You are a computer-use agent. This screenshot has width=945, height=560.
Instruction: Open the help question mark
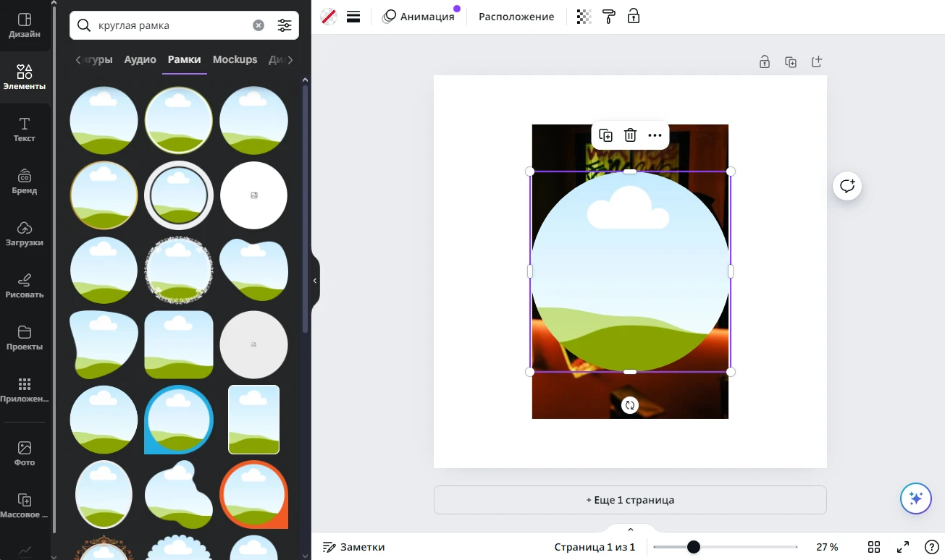pos(932,547)
